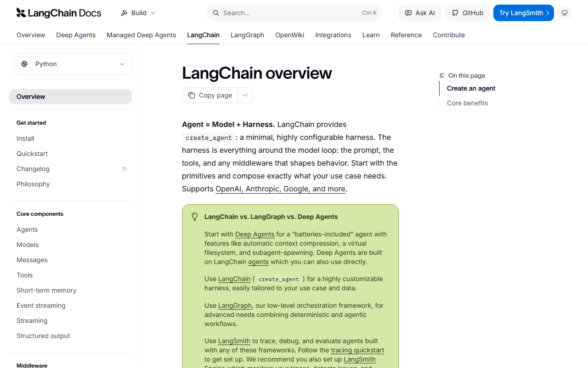This screenshot has width=588, height=368.
Task: Toggle the theme mode monitor icon
Action: tap(565, 13)
